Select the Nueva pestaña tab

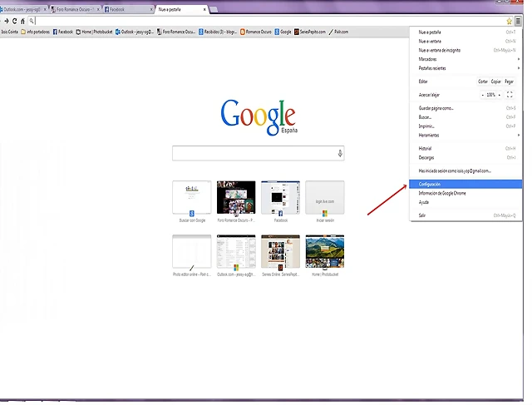click(181, 9)
